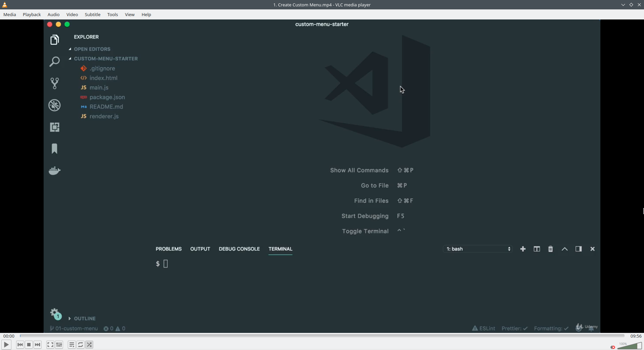This screenshot has height=350, width=644.
Task: Toggle the VLC playlist view
Action: pos(71,345)
